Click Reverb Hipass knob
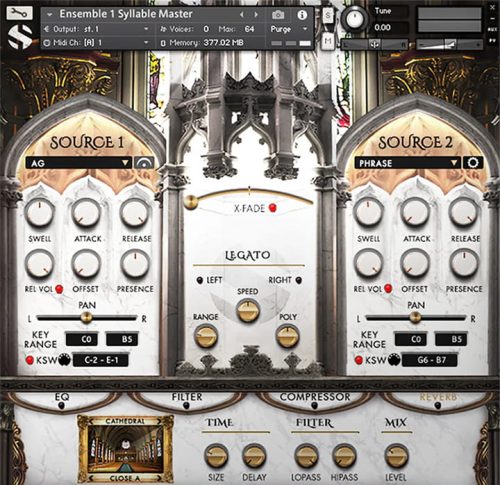Screen dimensions: 500x485 coord(344,456)
